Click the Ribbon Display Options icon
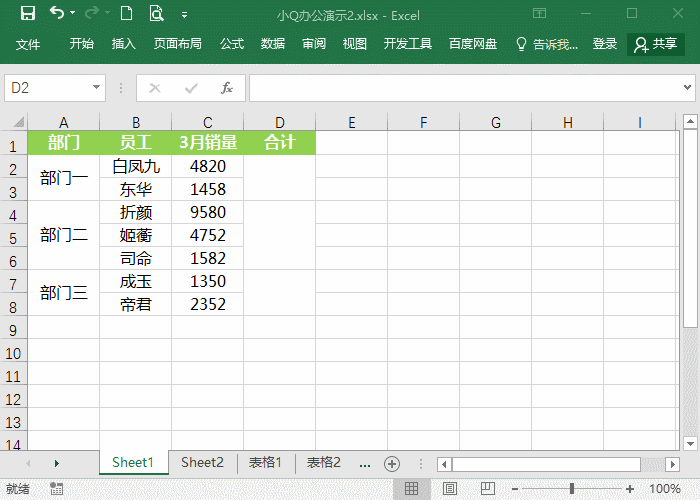 [539, 13]
